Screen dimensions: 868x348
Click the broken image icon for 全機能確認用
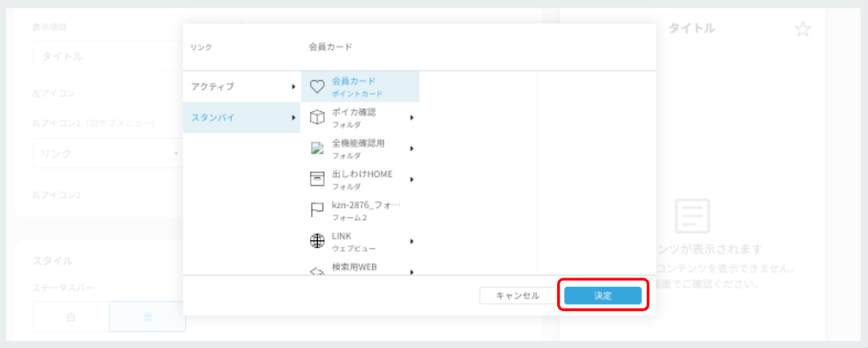317,148
